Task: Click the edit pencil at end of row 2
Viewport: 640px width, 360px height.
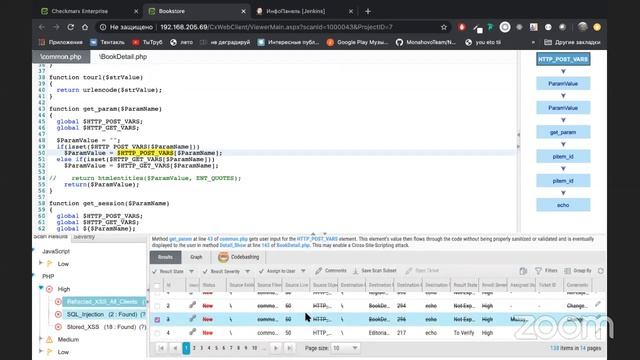Action: tap(598, 304)
